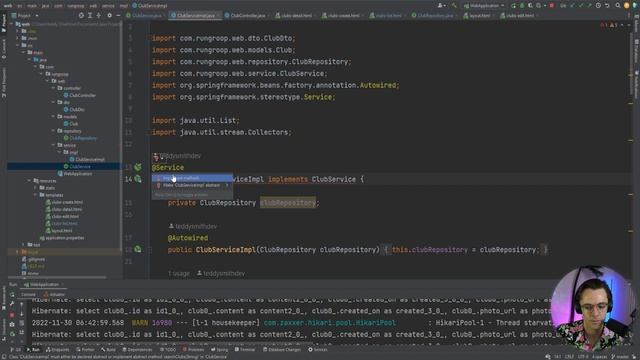
Task: Click Expand All icon in Project panel header
Action: [90, 16]
